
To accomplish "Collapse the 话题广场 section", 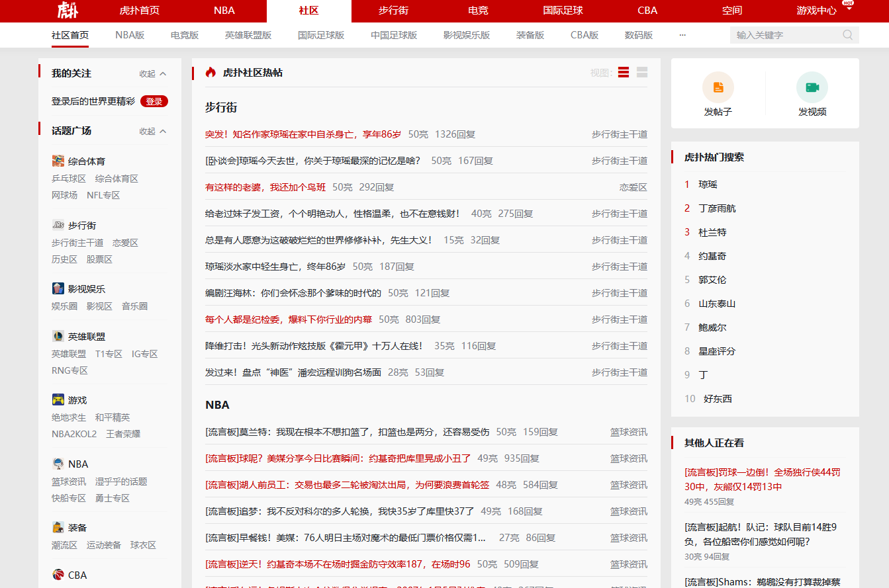I will coord(153,131).
